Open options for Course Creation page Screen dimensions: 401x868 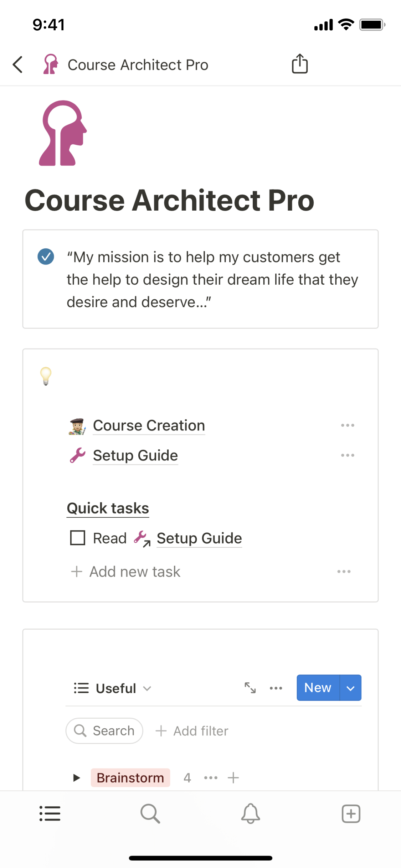coord(348,425)
